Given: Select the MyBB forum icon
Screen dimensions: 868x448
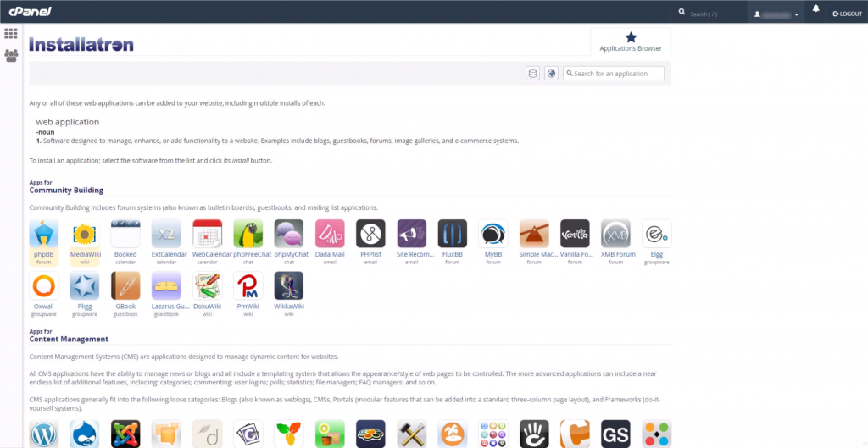Looking at the screenshot, I should [x=493, y=234].
